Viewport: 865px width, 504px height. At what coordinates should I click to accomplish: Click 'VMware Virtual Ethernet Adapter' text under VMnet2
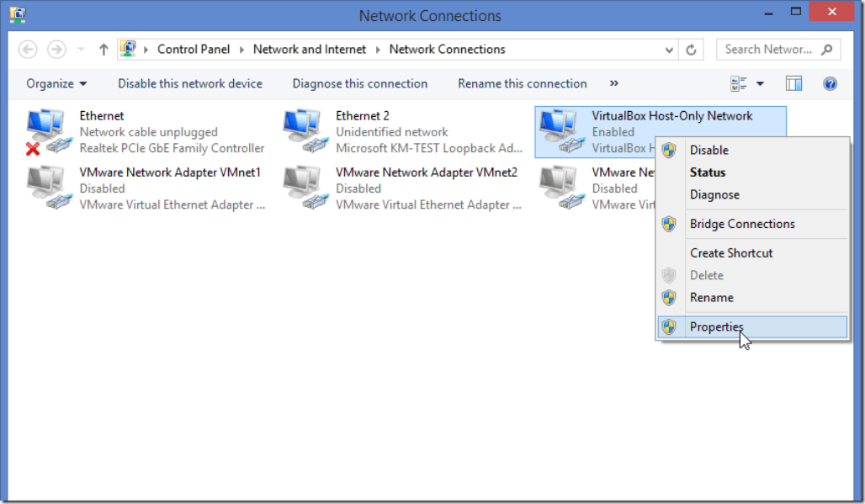[x=428, y=204]
